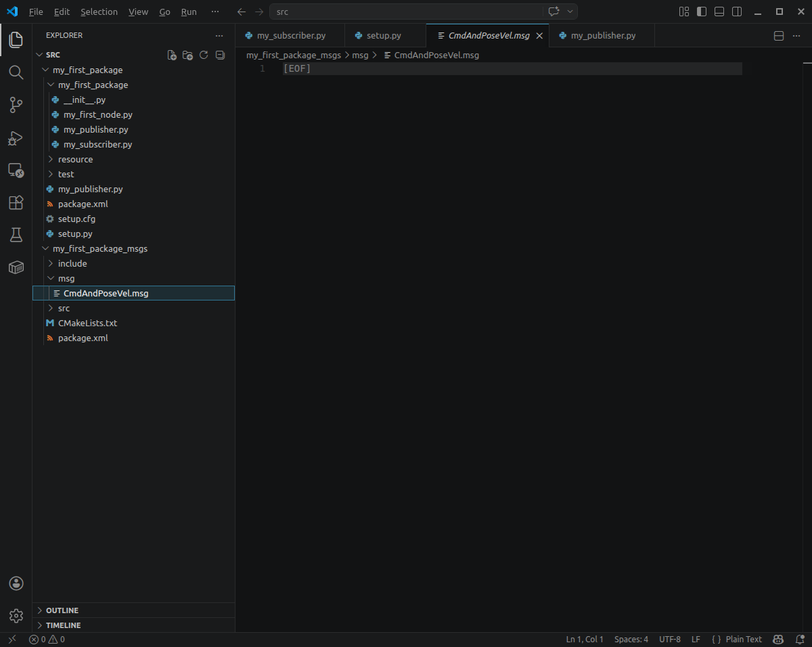Image resolution: width=812 pixels, height=647 pixels.
Task: Open the Edit menu
Action: (62, 12)
